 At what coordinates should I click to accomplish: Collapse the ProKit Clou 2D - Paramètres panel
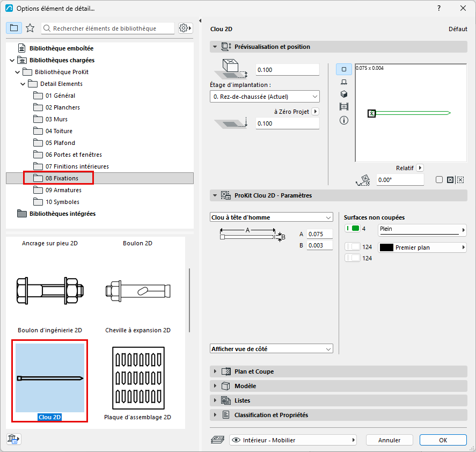[x=215, y=195]
